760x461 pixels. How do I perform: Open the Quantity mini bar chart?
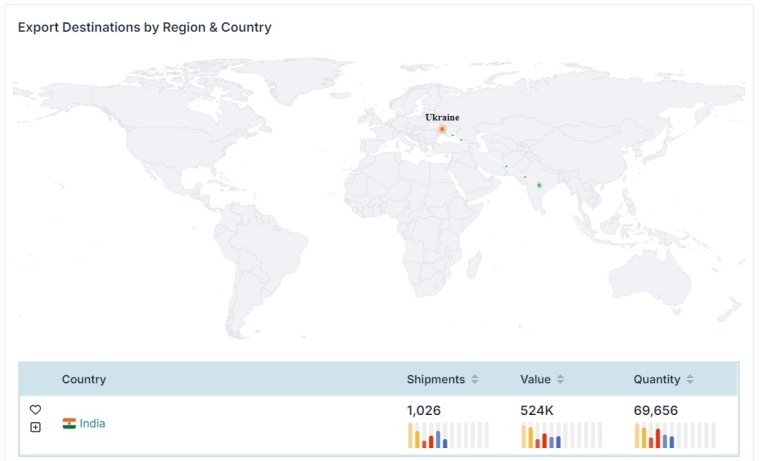[x=675, y=435]
